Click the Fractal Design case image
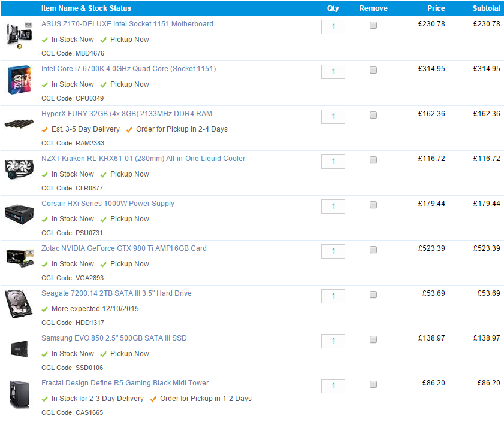The width and height of the screenshot is (504, 422). tap(20, 394)
